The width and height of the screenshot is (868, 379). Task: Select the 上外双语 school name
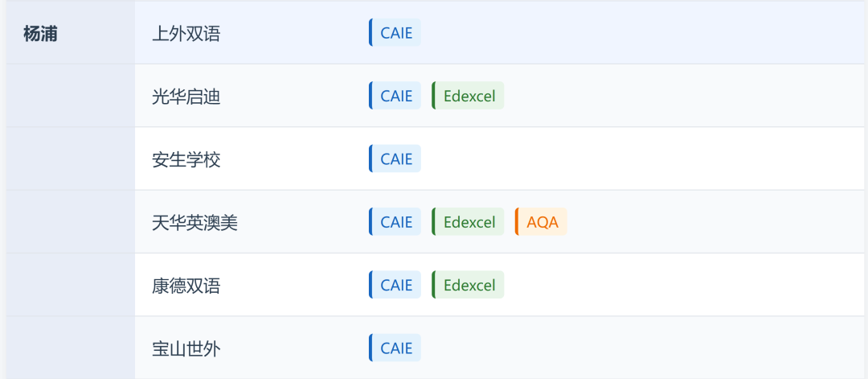[186, 34]
